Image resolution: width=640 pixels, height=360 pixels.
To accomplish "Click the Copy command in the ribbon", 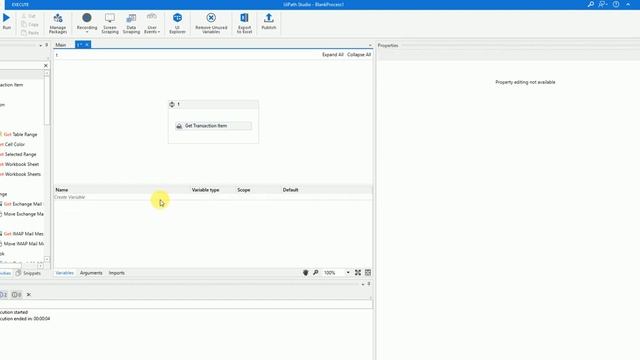I will pyautogui.click(x=30, y=24).
